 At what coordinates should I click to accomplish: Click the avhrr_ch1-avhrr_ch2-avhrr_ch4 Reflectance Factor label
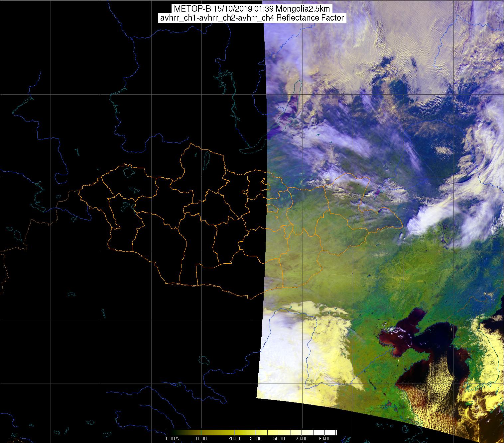(252, 18)
